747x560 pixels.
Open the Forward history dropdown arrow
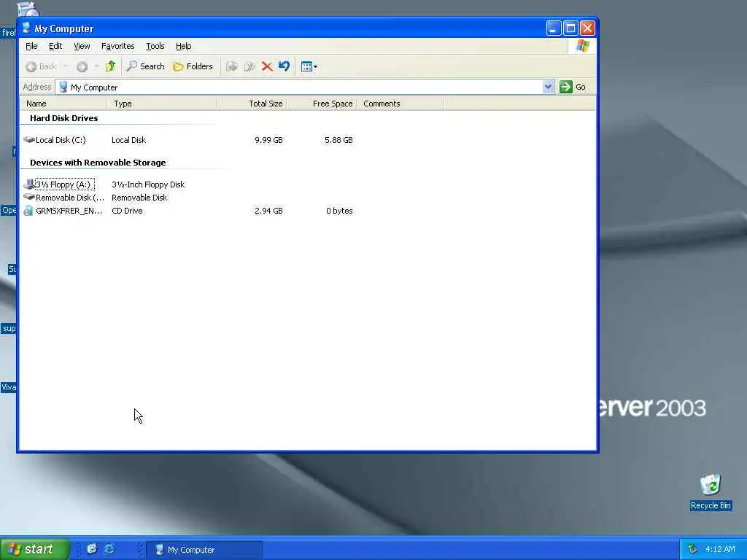(96, 66)
